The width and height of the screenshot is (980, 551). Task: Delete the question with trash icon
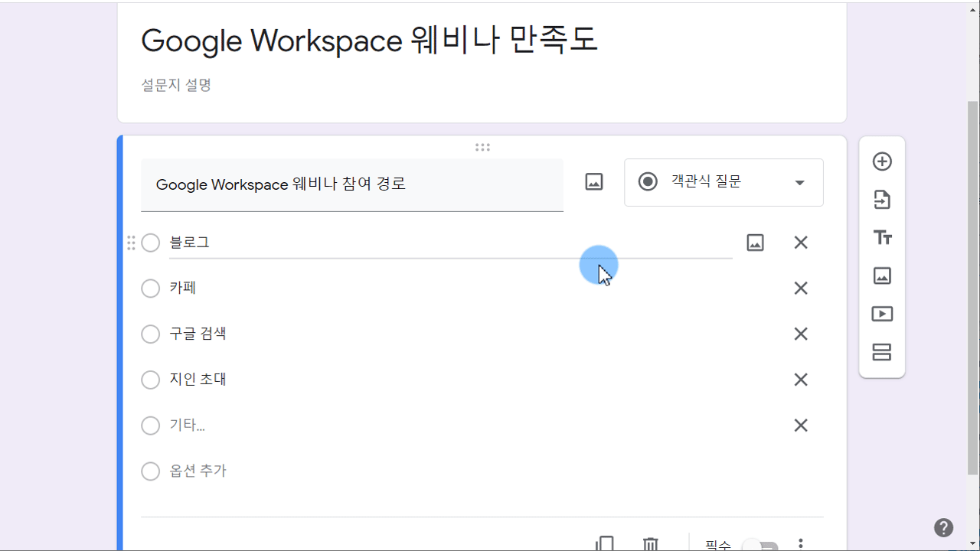[x=650, y=543]
